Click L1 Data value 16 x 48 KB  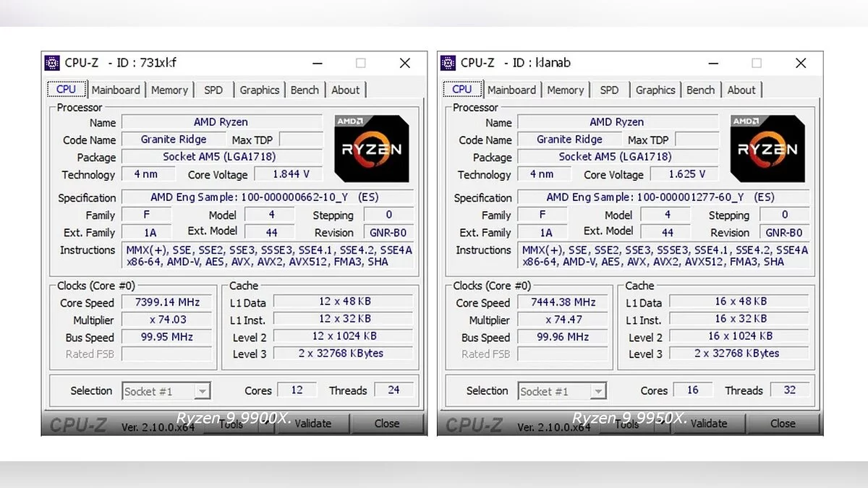pos(739,301)
